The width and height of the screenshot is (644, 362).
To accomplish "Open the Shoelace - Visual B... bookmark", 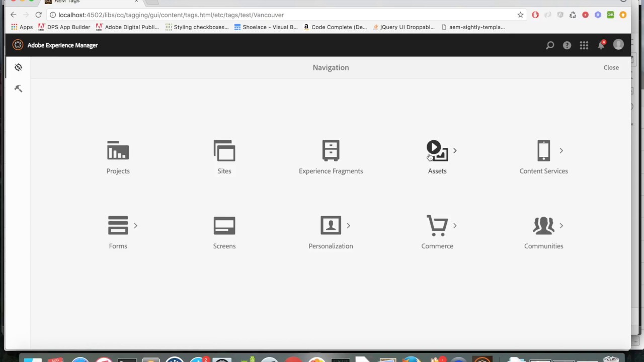I will pos(266,27).
